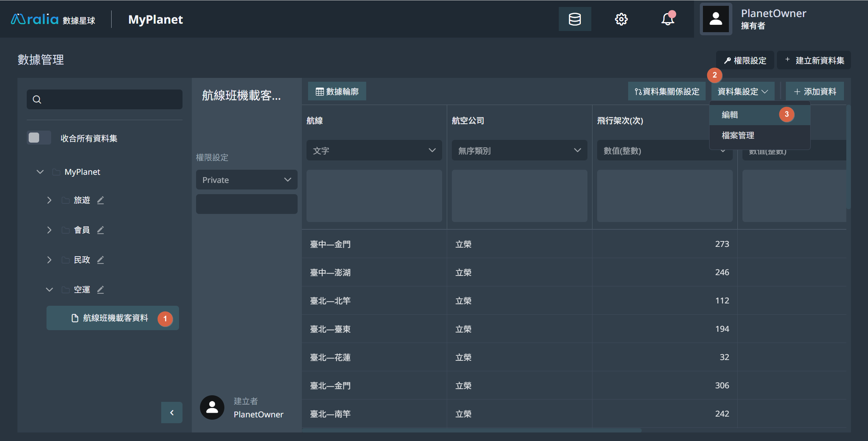Click the Aralia 數據星球 logo
The height and width of the screenshot is (441, 868).
tap(53, 19)
